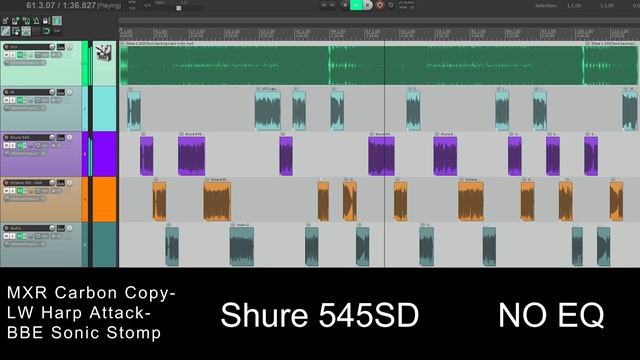Screen dimensions: 640x360
Task: Click the purple color block of Shure 545 track
Action: pyautogui.click(x=104, y=154)
